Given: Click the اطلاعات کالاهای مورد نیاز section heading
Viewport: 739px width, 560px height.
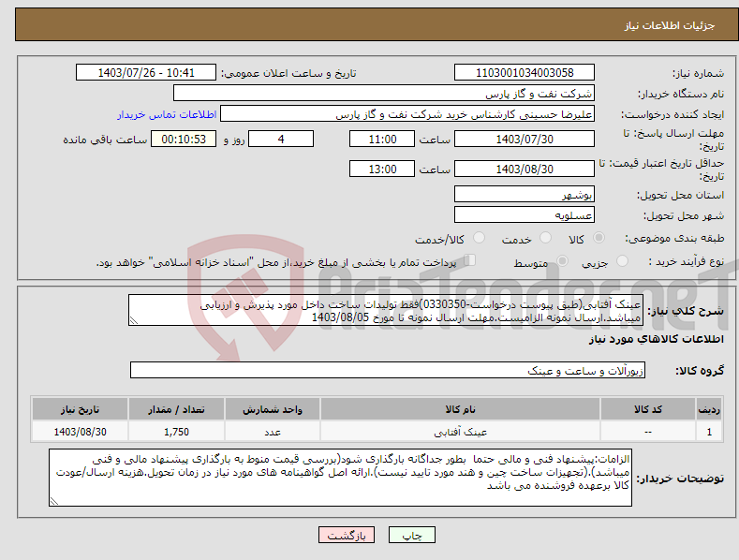Looking at the screenshot, I should 656,339.
